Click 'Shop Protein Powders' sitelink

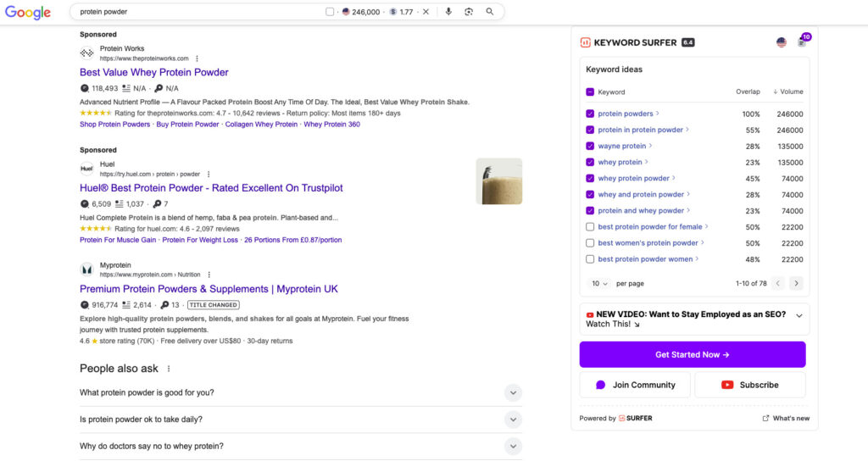114,125
